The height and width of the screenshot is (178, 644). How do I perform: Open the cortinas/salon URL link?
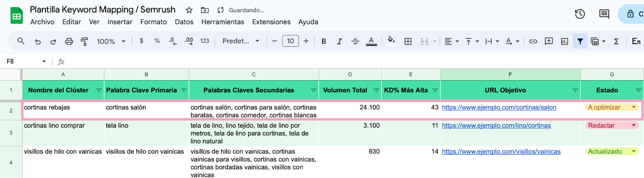pyautogui.click(x=499, y=108)
